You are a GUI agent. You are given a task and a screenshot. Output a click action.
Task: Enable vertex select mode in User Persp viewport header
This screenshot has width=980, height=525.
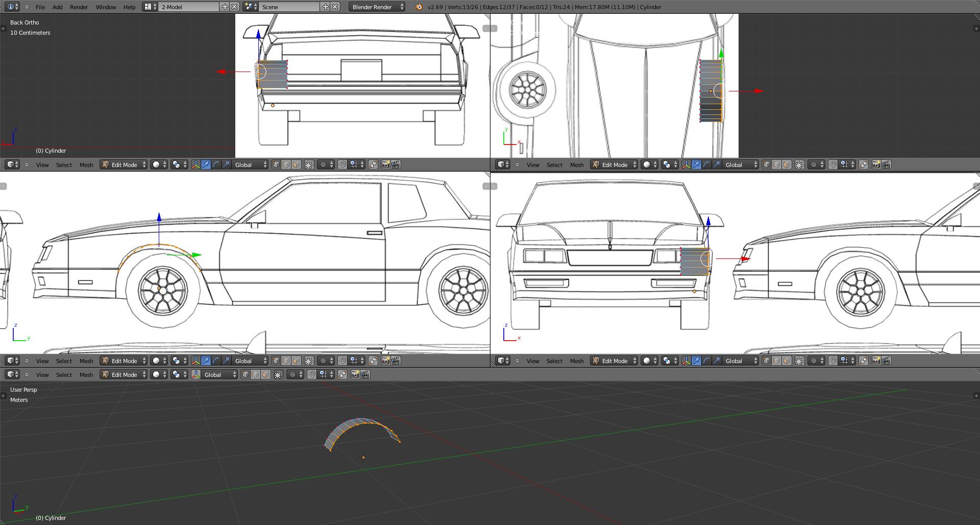coord(246,374)
